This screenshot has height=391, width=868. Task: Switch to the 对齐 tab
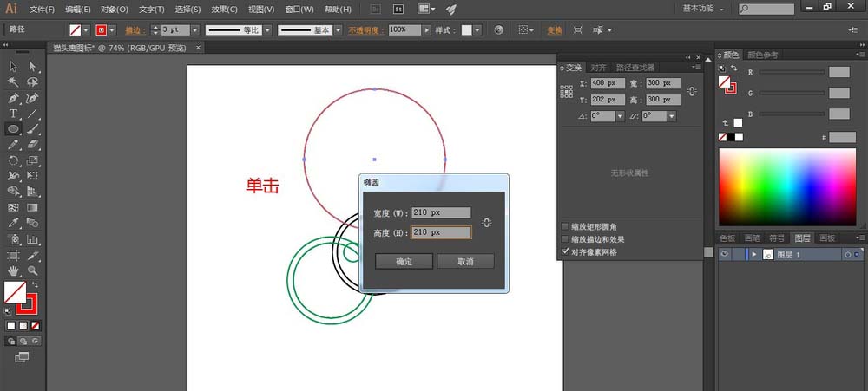[598, 68]
